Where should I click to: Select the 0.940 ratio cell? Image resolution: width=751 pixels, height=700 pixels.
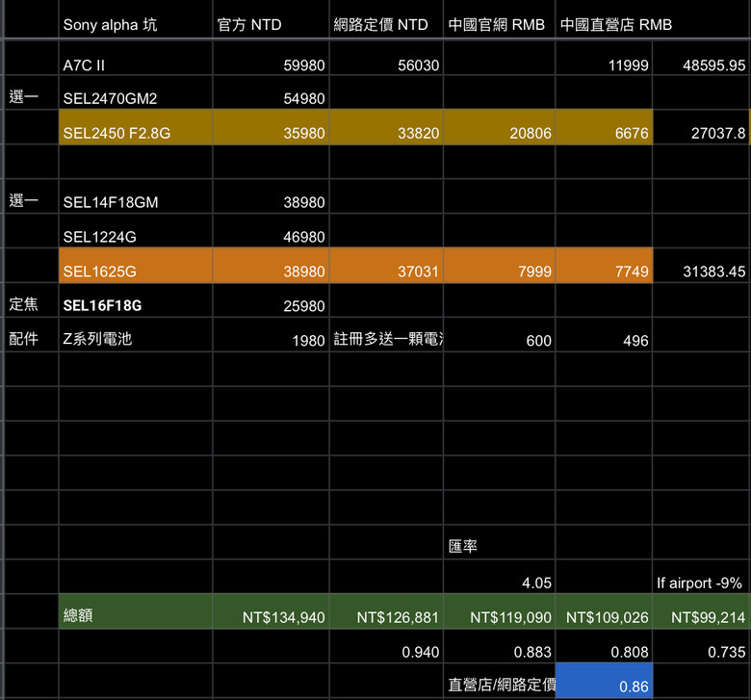click(386, 646)
